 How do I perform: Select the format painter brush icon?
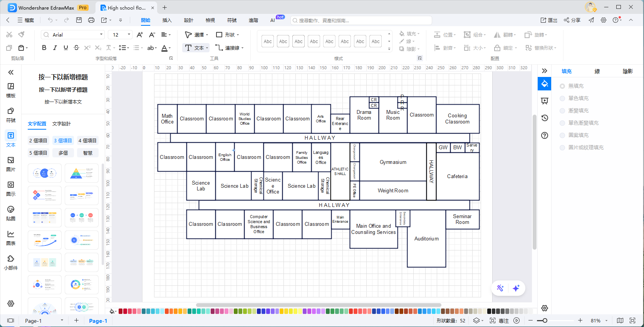point(22,35)
